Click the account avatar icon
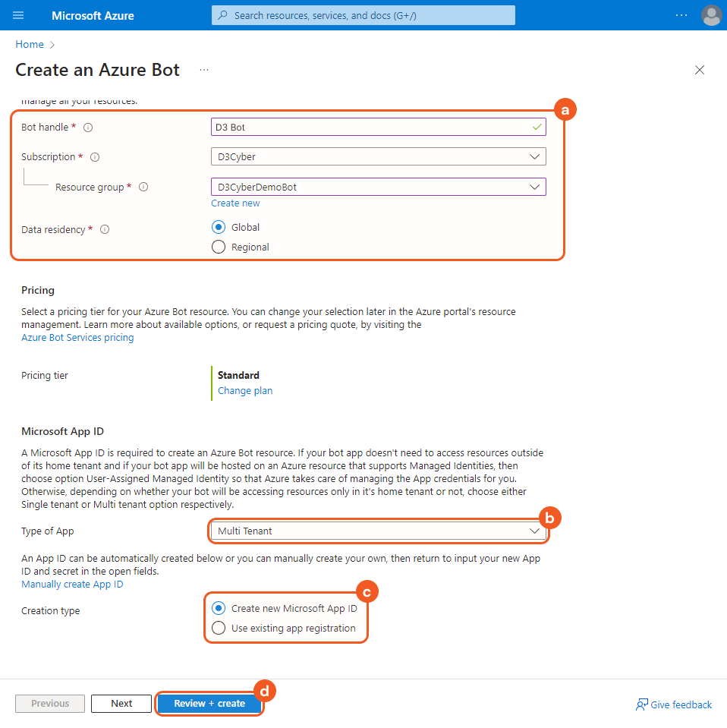Screen dimensions: 727x728 click(x=711, y=15)
